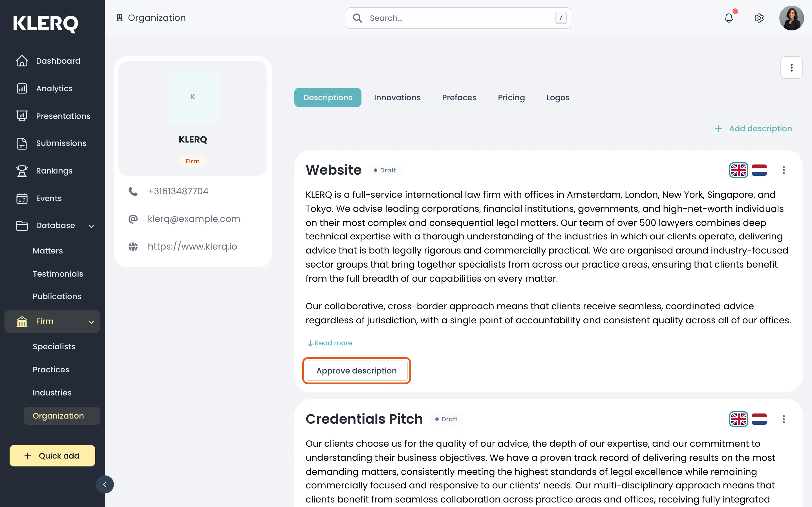Screen dimensions: 812x507
Task: Open settings gear icon
Action: pyautogui.click(x=759, y=18)
